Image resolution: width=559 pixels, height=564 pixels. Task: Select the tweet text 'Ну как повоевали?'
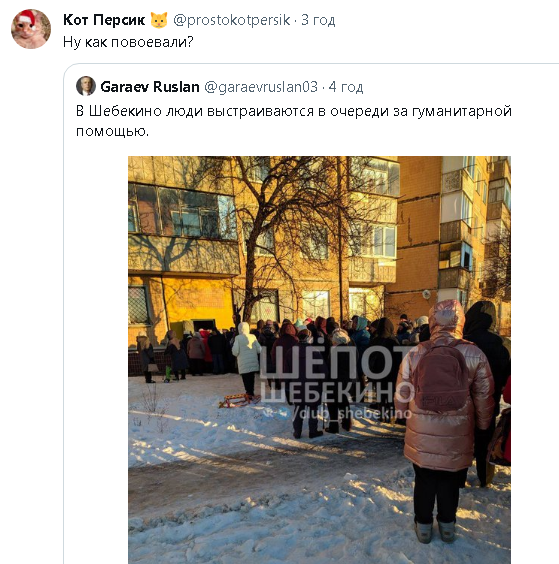pos(128,42)
